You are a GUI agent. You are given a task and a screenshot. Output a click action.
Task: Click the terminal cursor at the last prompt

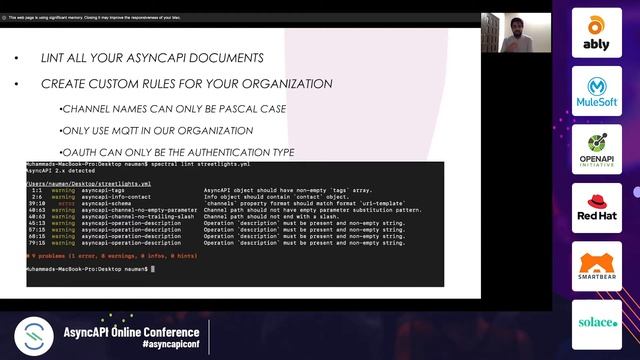[153, 269]
